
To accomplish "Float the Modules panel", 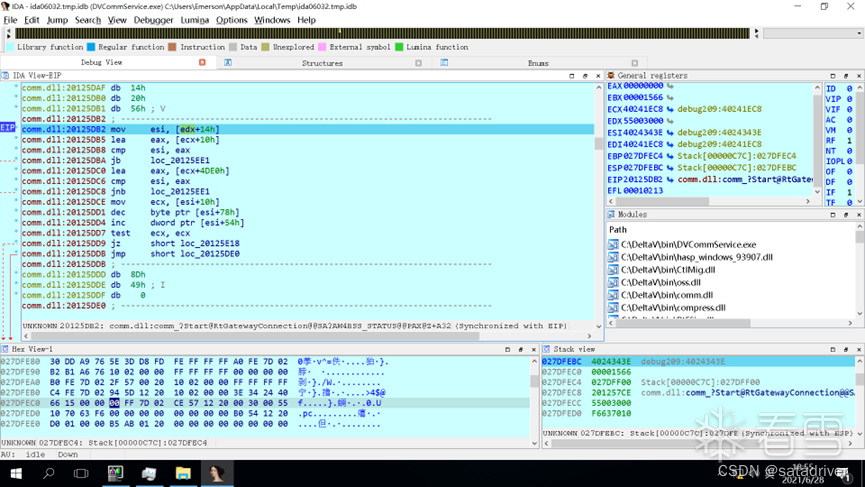I will click(x=846, y=215).
